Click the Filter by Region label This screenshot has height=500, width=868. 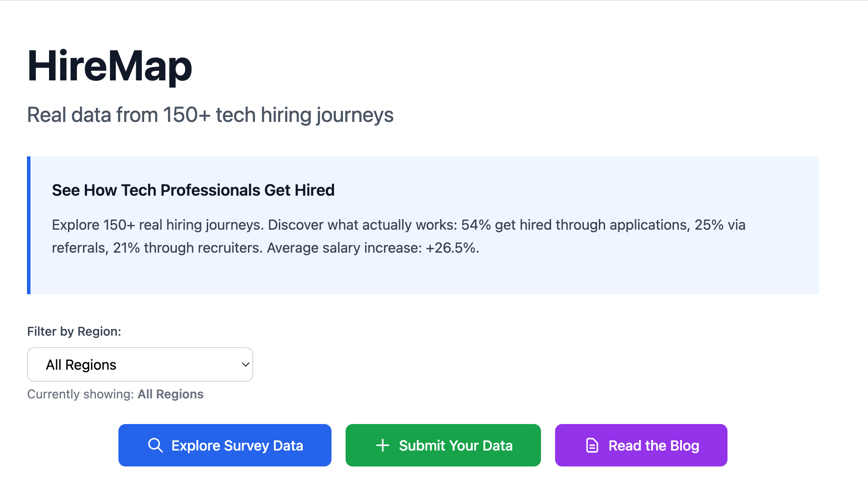(x=74, y=331)
